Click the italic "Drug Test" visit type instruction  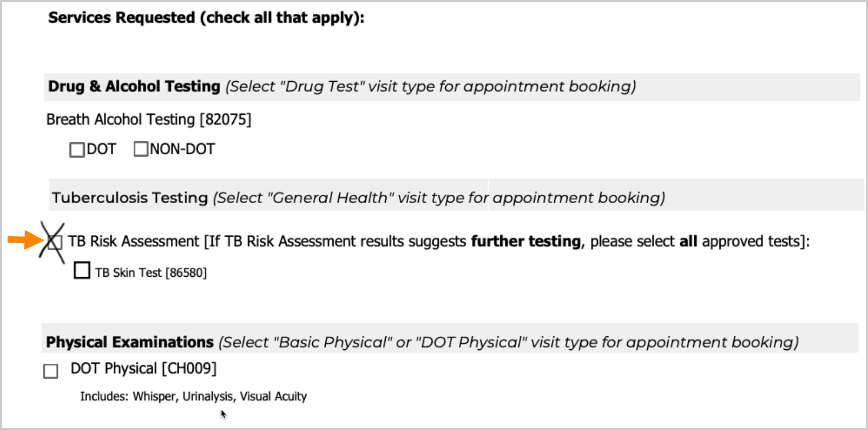click(430, 87)
